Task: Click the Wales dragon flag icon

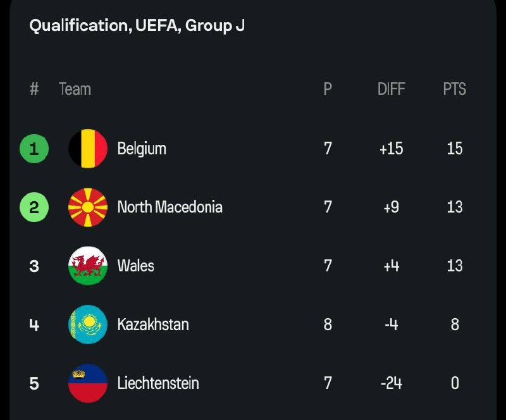Action: click(88, 266)
